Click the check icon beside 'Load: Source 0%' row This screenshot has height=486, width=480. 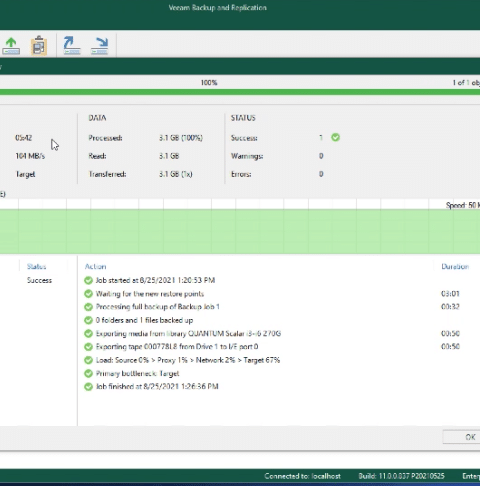pos(88,360)
